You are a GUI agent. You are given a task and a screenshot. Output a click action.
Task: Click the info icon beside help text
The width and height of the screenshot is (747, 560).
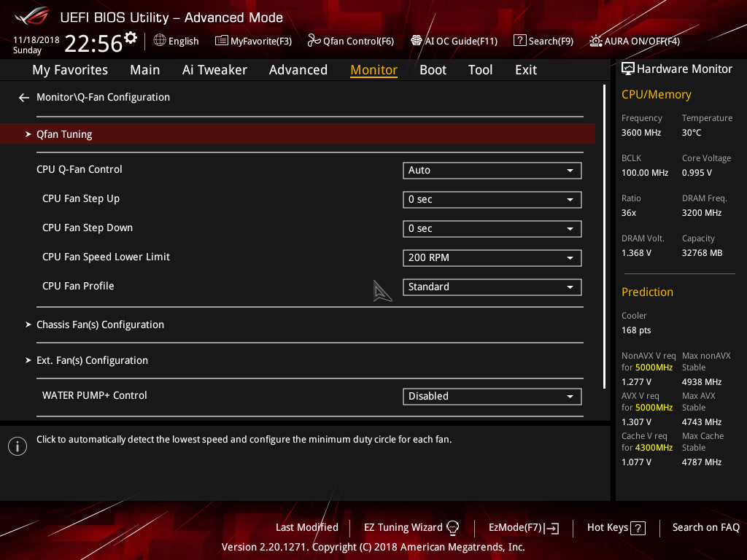pos(18,446)
